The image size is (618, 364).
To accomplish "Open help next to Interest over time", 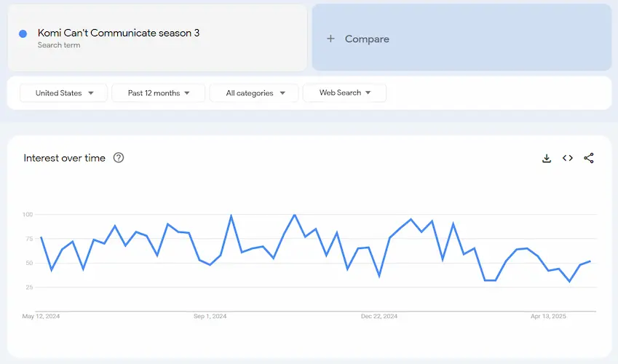I will 119,158.
